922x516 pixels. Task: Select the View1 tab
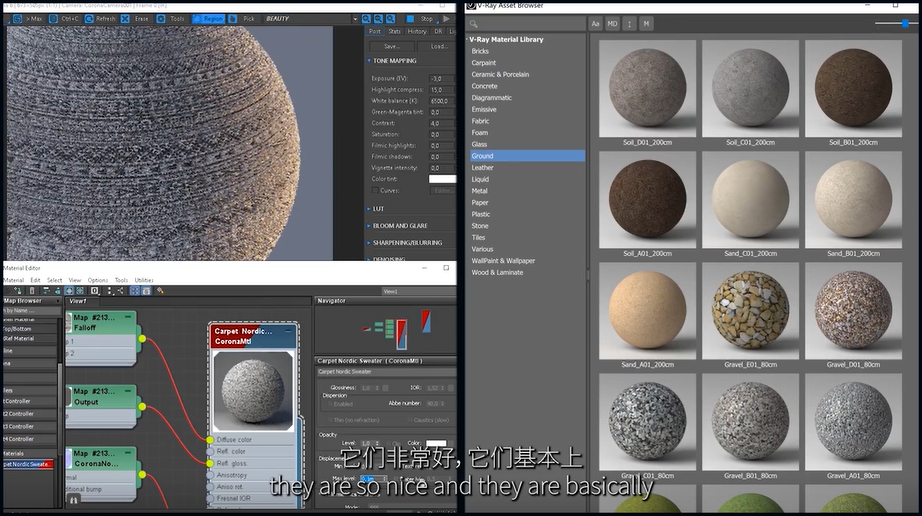[x=78, y=301]
